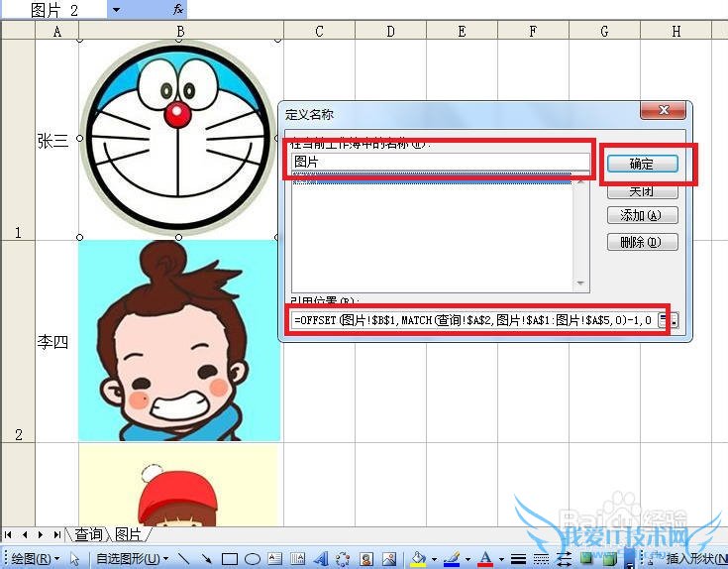Open the 绘图(R) drawing menu
This screenshot has width=728, height=569.
36,558
